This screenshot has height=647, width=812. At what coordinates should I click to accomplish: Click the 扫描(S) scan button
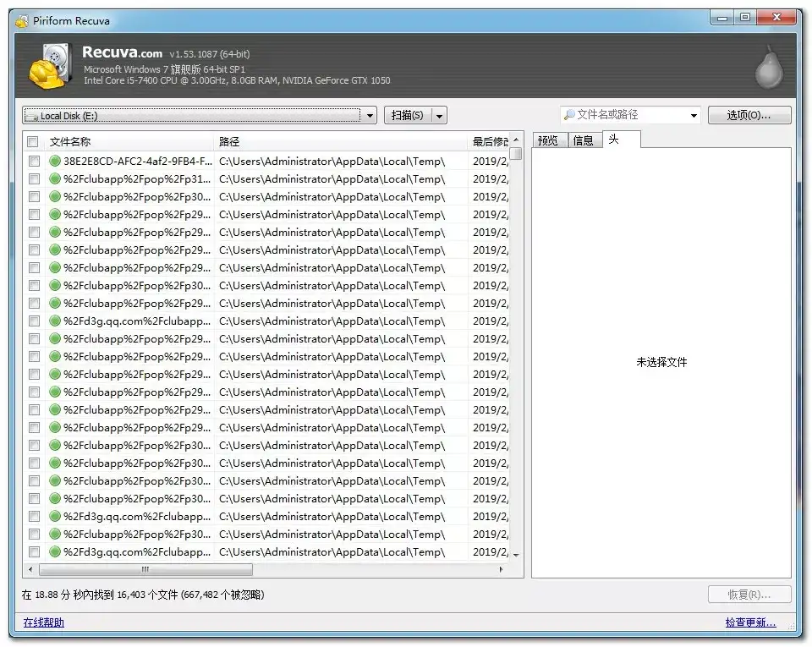pos(408,115)
